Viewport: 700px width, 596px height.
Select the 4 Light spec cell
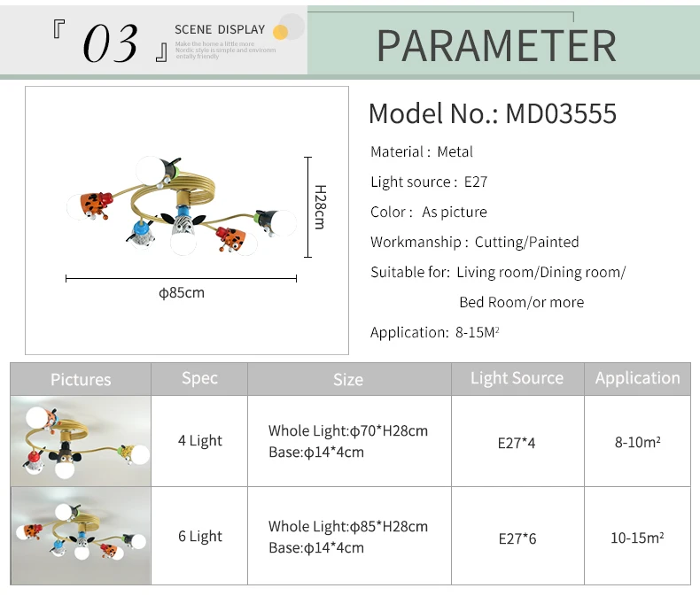(x=199, y=441)
